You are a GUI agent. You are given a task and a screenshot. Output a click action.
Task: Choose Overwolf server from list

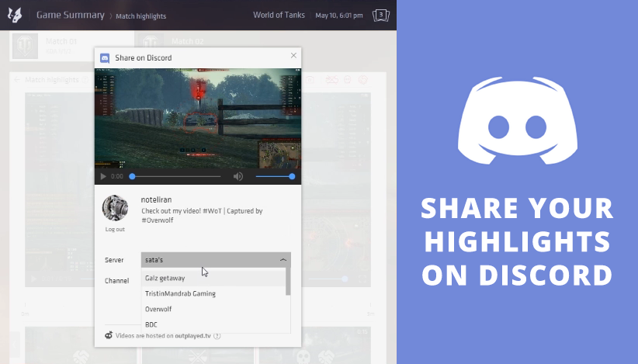(213, 309)
